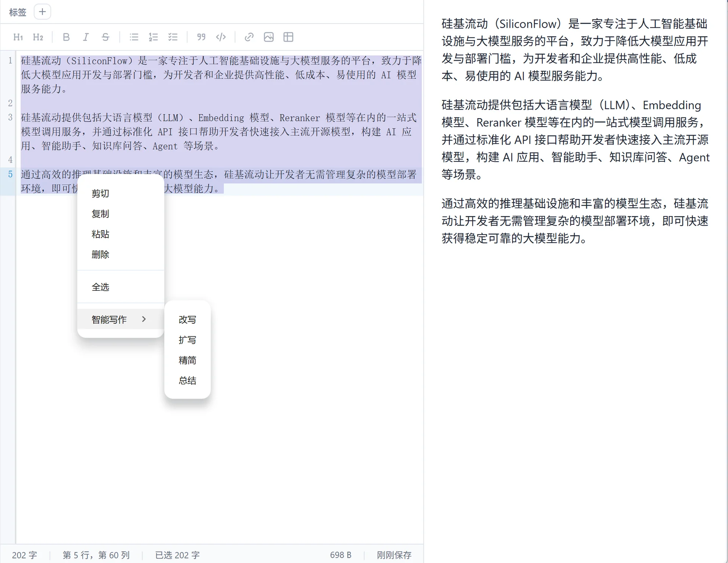This screenshot has height=563, width=728.
Task: Insert an image
Action: [x=269, y=37]
